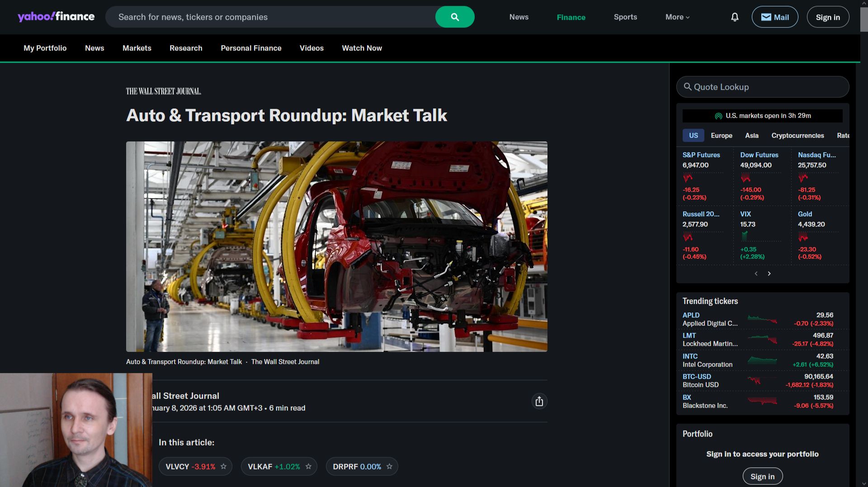Open the S&P Futures quote link
Image resolution: width=868 pixels, height=487 pixels.
pos(701,155)
